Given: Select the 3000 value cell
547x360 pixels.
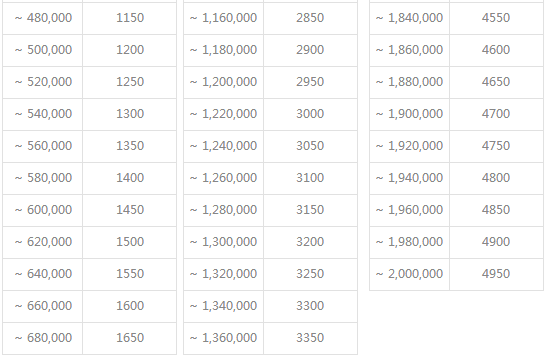Looking at the screenshot, I should click(310, 114).
